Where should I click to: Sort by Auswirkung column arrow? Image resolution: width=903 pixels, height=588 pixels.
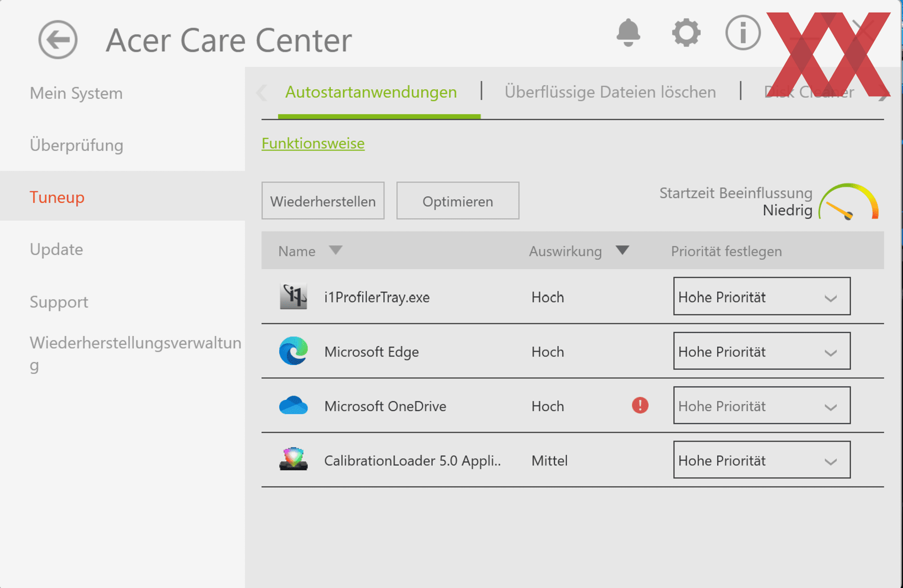[x=622, y=250]
